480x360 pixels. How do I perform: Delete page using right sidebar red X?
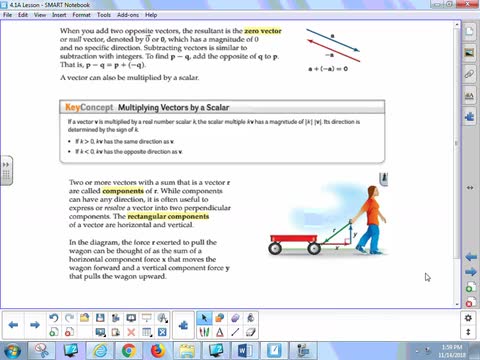tap(470, 302)
